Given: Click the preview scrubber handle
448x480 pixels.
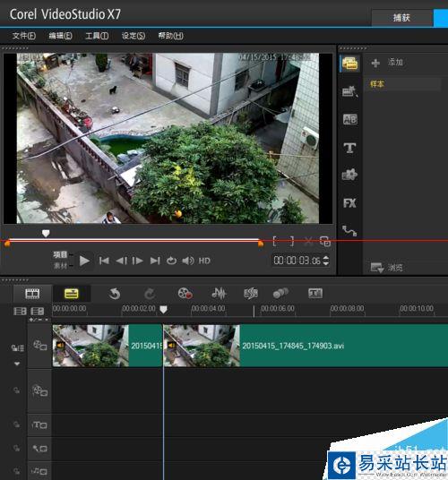Looking at the screenshot, I should (46, 234).
